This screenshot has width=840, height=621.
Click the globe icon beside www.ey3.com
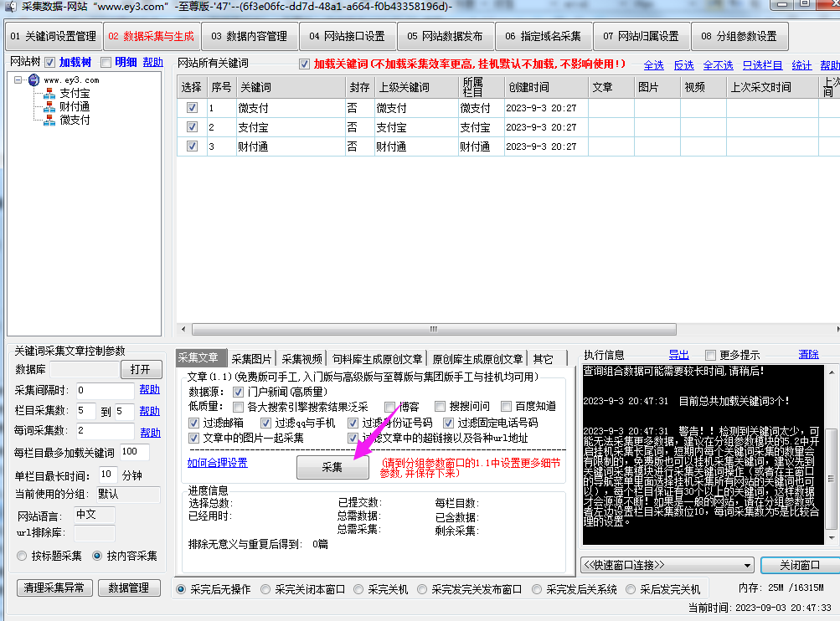coord(33,80)
